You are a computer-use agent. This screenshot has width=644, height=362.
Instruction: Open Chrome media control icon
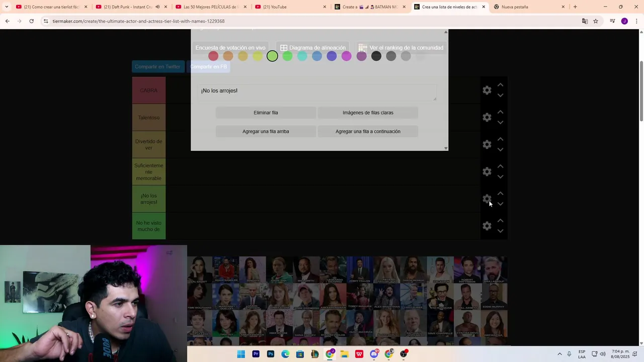(612, 21)
